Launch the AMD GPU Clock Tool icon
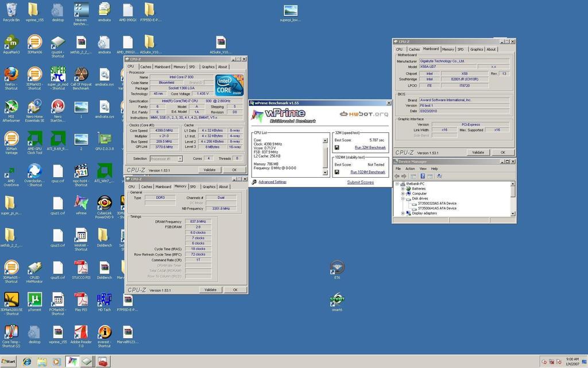Viewport: 588px width, 368px height. click(x=34, y=143)
